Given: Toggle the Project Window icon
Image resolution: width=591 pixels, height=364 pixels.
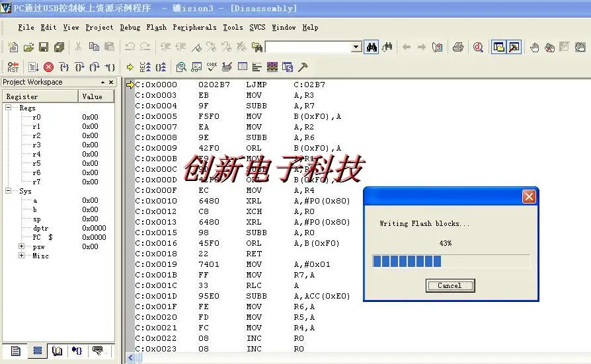Looking at the screenshot, I should [498, 47].
